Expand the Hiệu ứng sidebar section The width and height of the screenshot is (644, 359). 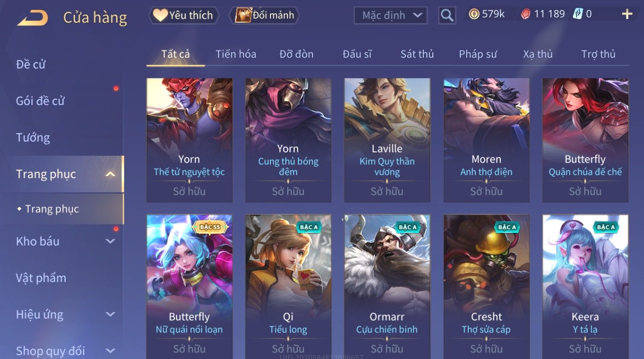coord(110,314)
